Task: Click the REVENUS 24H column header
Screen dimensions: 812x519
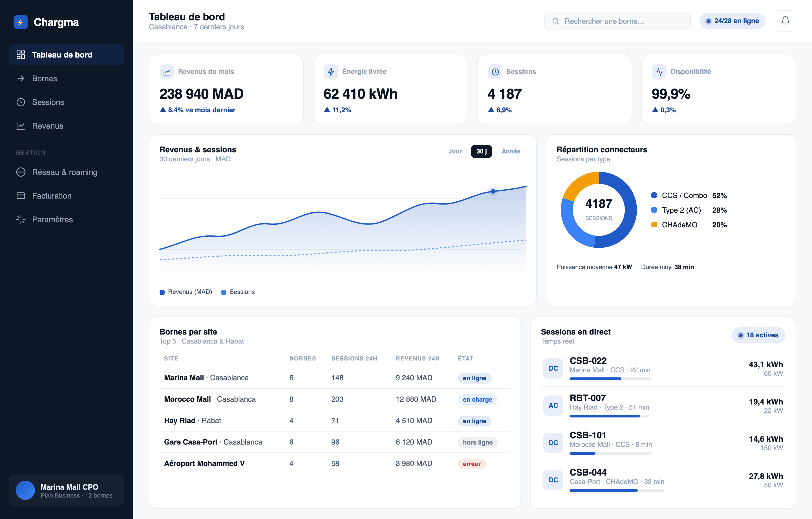Action: (418, 359)
